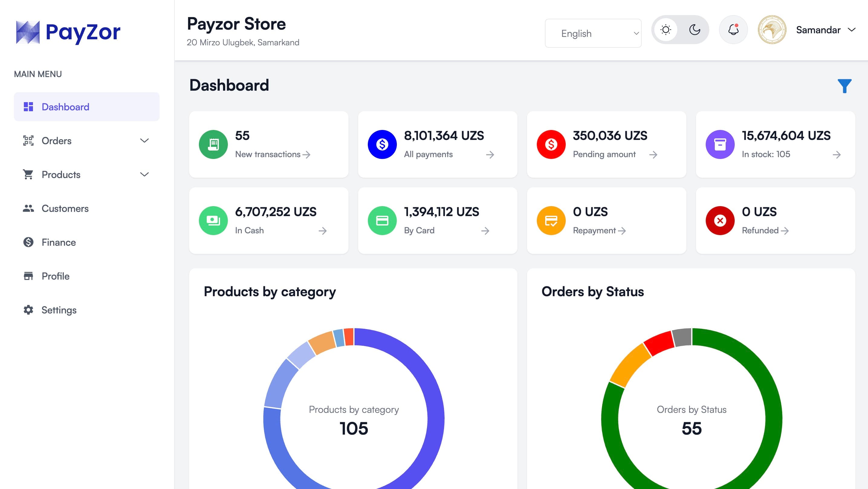Click the Settings gear sidebar icon
The image size is (868, 489).
tap(28, 310)
